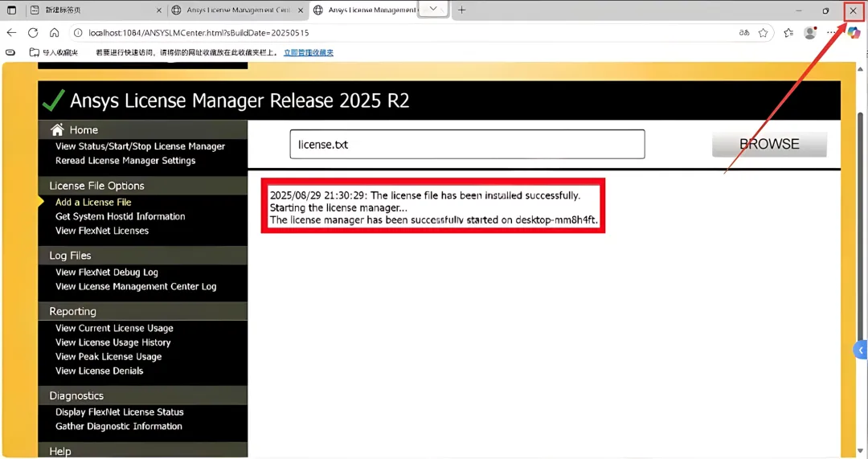
Task: Click the leftmost icon on the favorites bar
Action: coord(10,52)
